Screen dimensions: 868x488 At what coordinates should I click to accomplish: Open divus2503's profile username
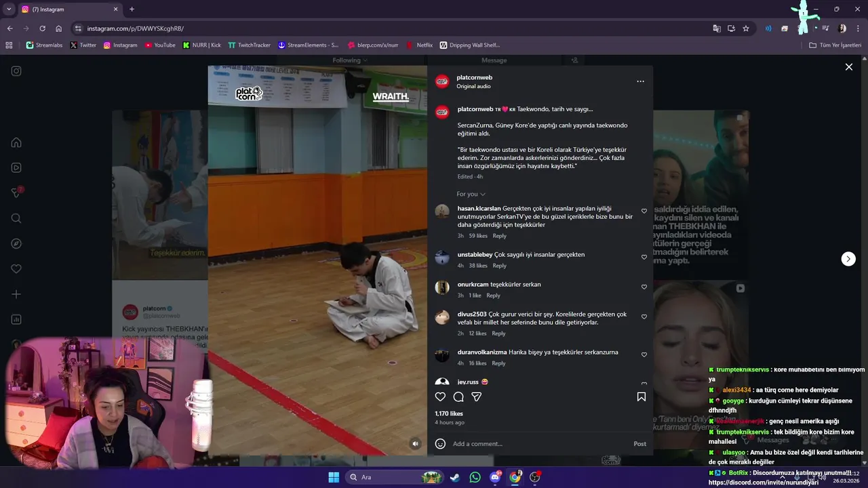click(x=472, y=314)
